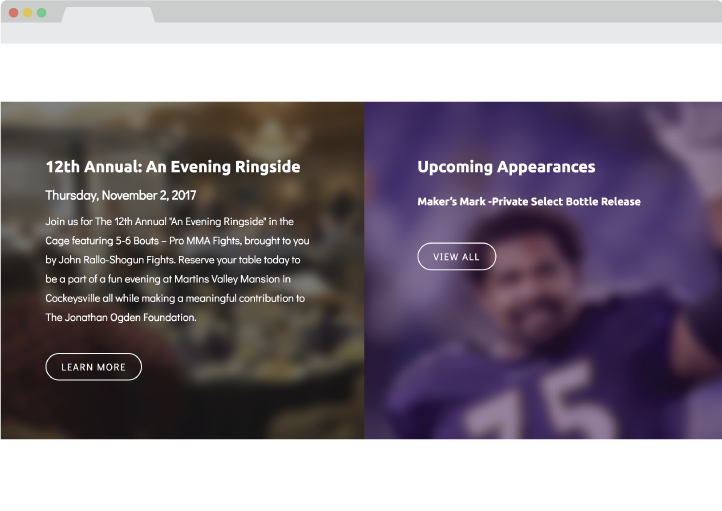The height and width of the screenshot is (511, 722).
Task: Click the number 75 on the jersey
Action: [539, 405]
